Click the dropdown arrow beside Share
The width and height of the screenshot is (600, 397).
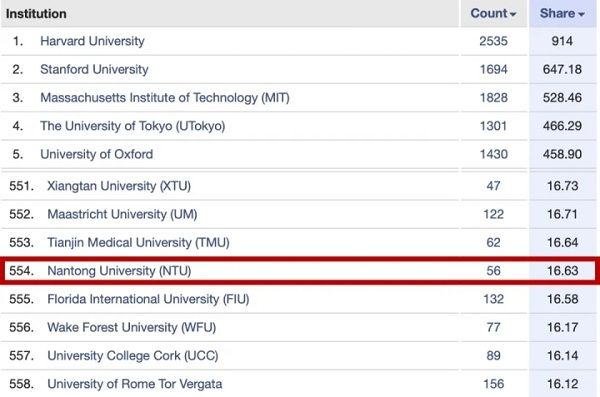click(x=582, y=15)
